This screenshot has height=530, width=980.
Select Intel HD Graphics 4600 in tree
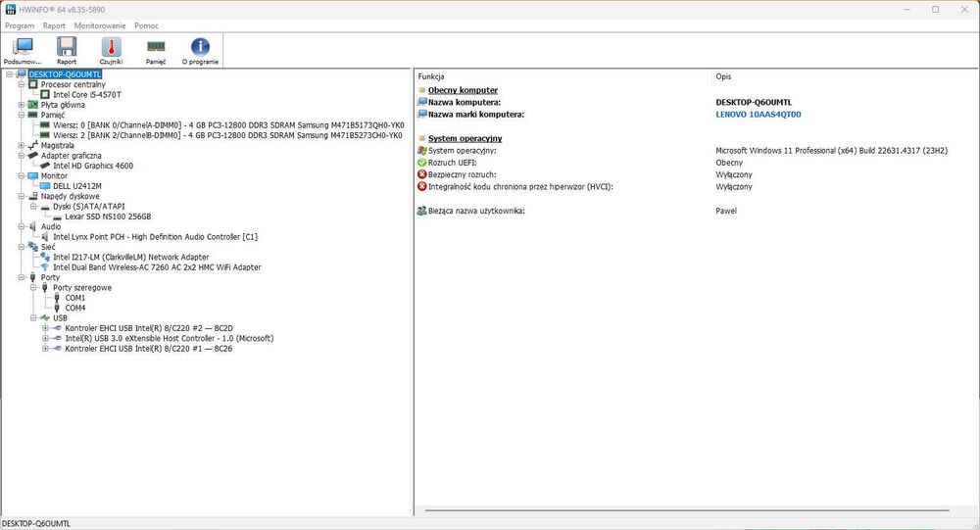93,166
